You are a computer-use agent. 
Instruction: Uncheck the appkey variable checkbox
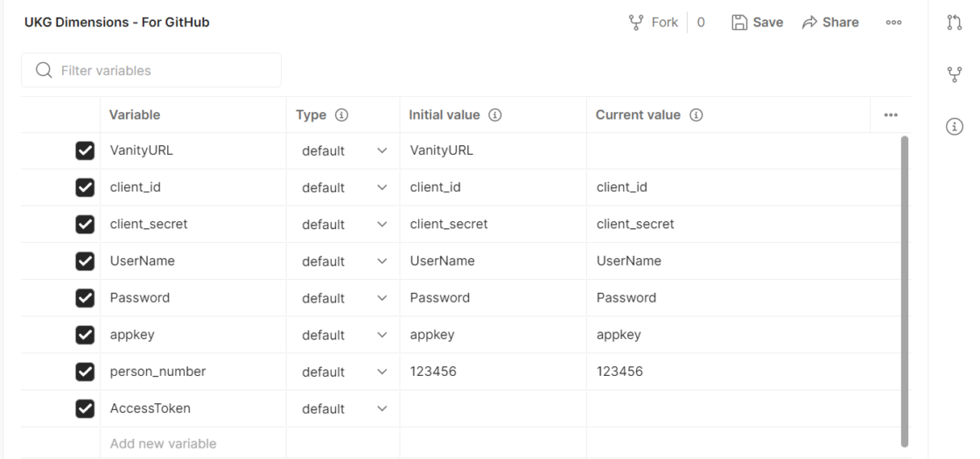85,335
